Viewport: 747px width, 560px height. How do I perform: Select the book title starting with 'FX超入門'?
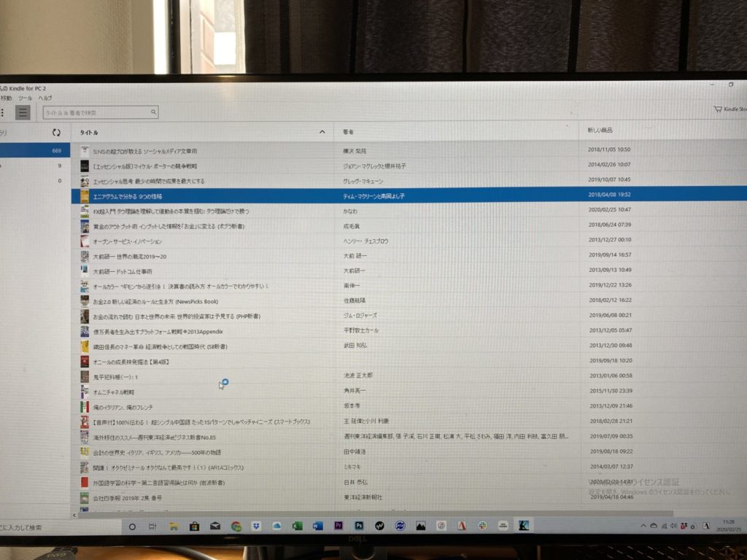(x=171, y=211)
